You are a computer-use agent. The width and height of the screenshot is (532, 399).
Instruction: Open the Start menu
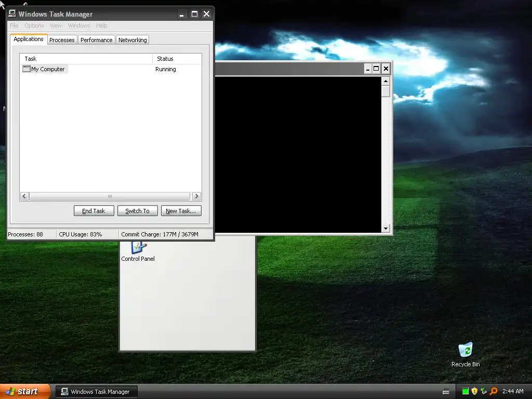[25, 392]
